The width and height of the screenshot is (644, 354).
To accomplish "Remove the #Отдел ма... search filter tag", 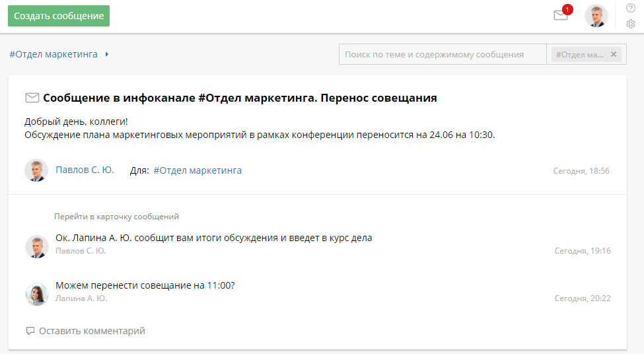I will pos(614,54).
